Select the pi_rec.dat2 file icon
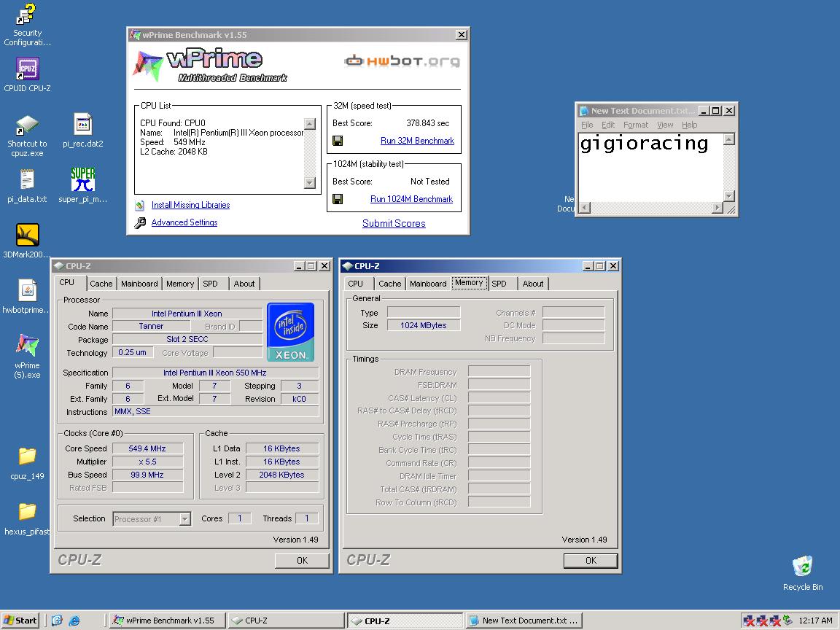 [82, 131]
